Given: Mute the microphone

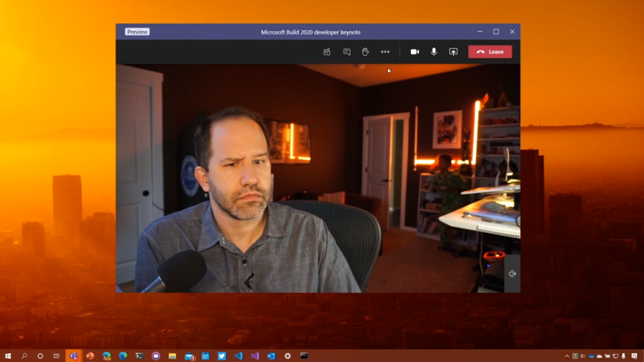Looking at the screenshot, I should (433, 52).
